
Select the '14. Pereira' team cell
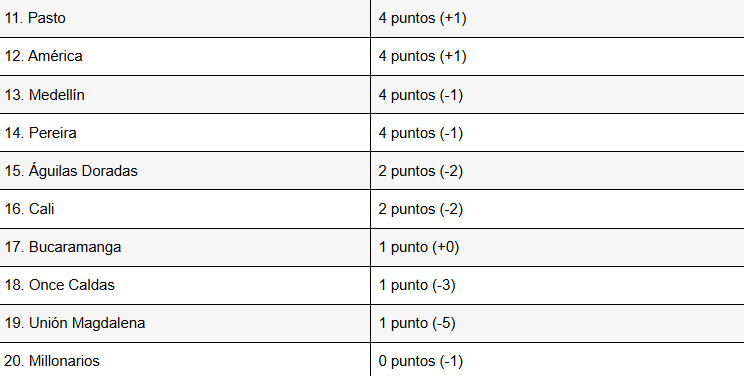tap(185, 132)
